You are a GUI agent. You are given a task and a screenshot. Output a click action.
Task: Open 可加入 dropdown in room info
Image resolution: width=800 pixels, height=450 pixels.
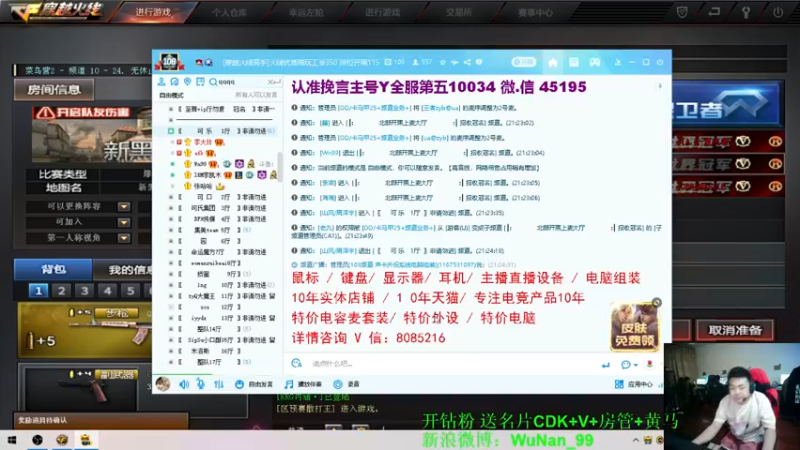[x=123, y=222]
